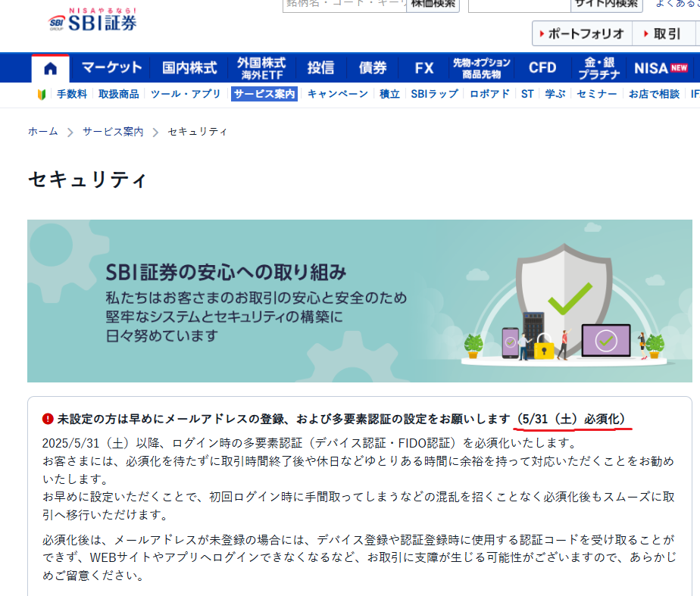700x596 pixels.
Task: Click the site search input field
Action: (519, 4)
